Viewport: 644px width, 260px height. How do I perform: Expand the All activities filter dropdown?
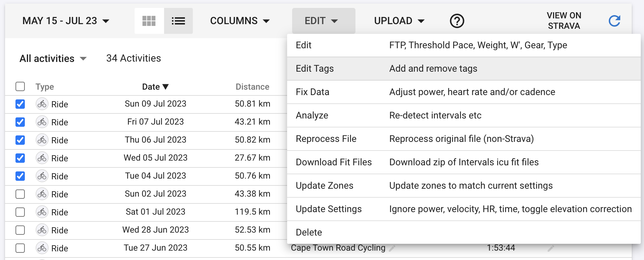click(x=53, y=58)
